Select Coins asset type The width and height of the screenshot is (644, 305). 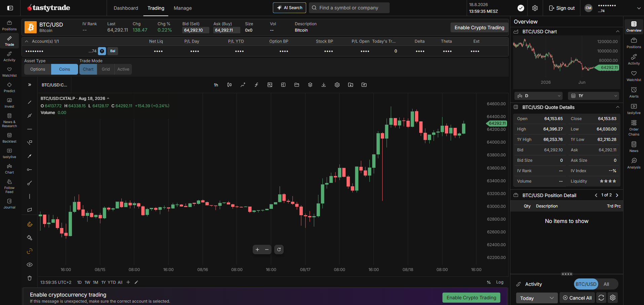[x=65, y=69]
